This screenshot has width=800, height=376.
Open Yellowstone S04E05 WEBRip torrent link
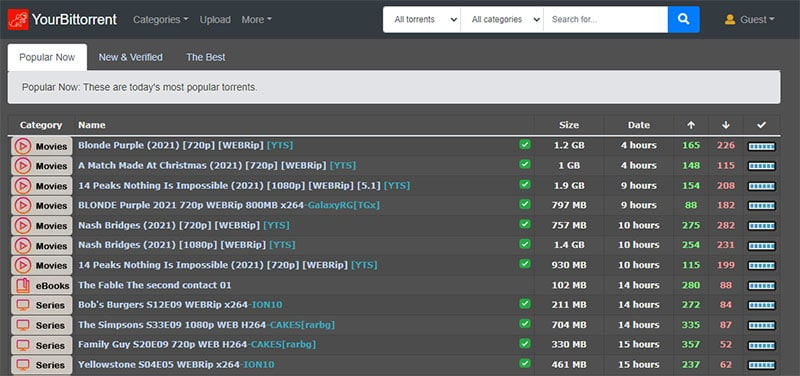tap(176, 365)
